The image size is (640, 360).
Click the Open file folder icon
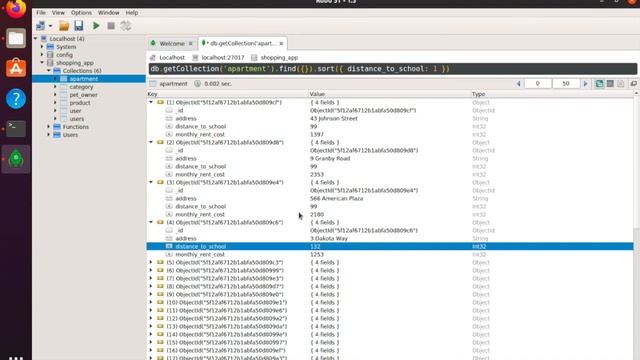coord(64,26)
